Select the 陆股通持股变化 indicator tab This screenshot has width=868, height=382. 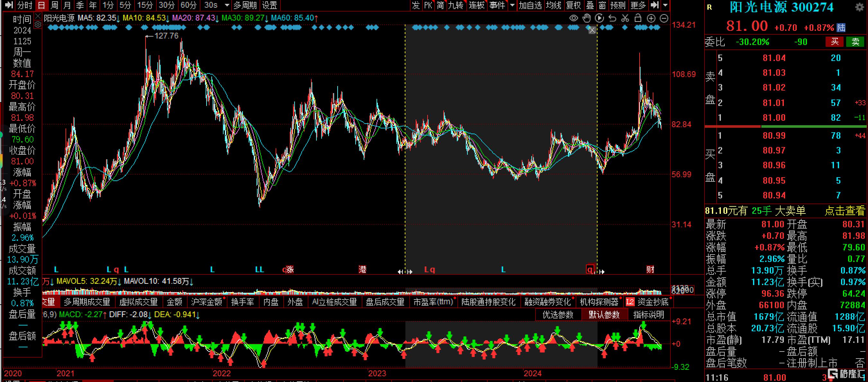[488, 302]
